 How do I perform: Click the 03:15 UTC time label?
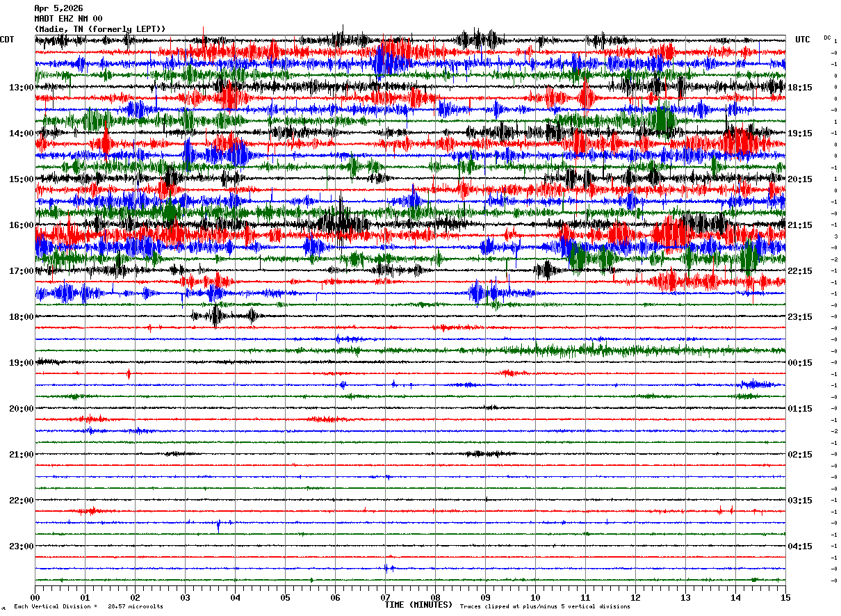tap(800, 501)
